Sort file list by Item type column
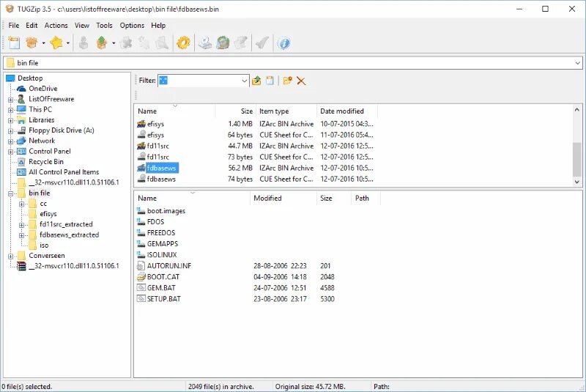 point(286,111)
